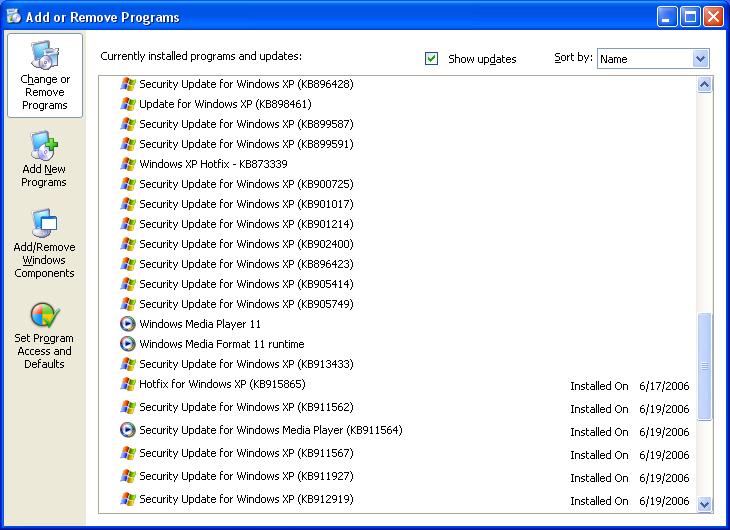Click icon beside Security Update KB901017
The height and width of the screenshot is (530, 730).
pos(128,204)
